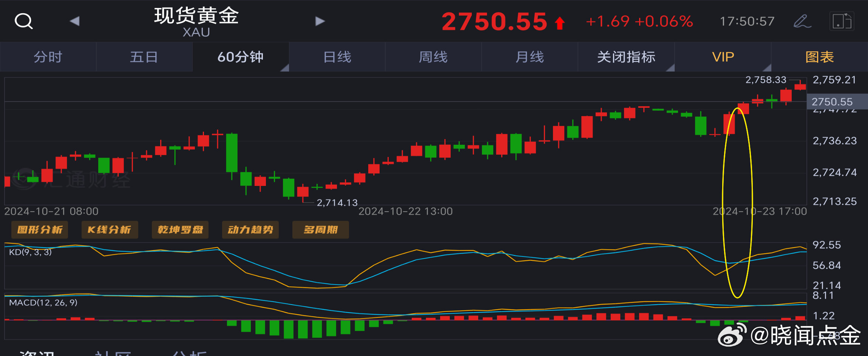This screenshot has height=356, width=868.
Task: Open the 图表 chart menu
Action: coord(820,57)
